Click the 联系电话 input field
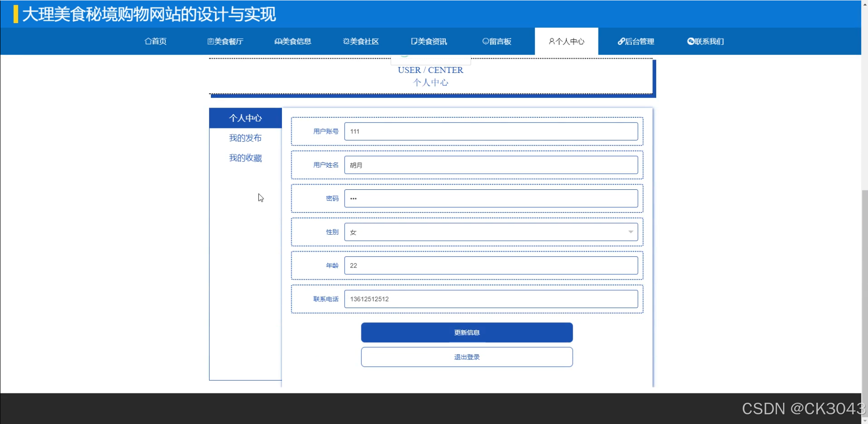Image resolution: width=868 pixels, height=424 pixels. [x=491, y=299]
